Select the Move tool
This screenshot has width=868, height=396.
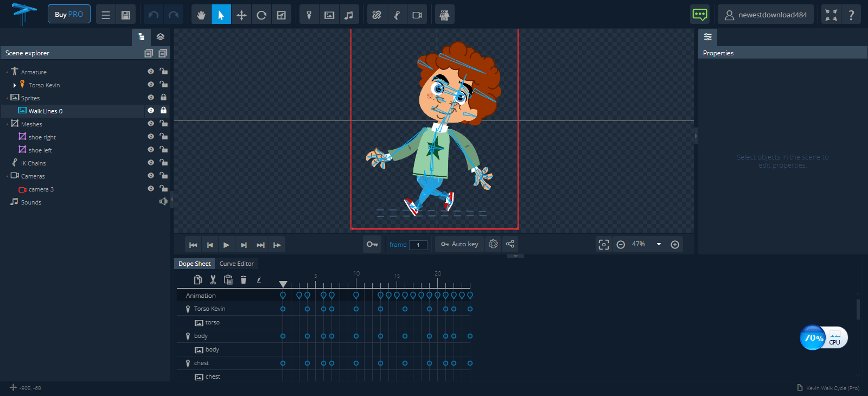click(241, 15)
